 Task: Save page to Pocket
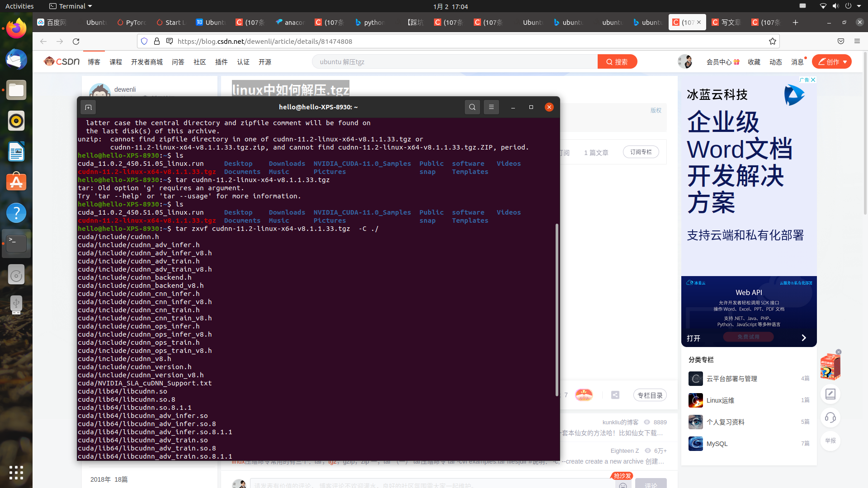(x=841, y=41)
